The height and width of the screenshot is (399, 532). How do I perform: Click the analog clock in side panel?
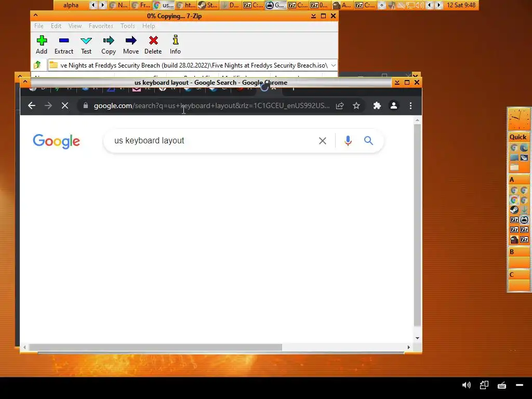(x=518, y=119)
